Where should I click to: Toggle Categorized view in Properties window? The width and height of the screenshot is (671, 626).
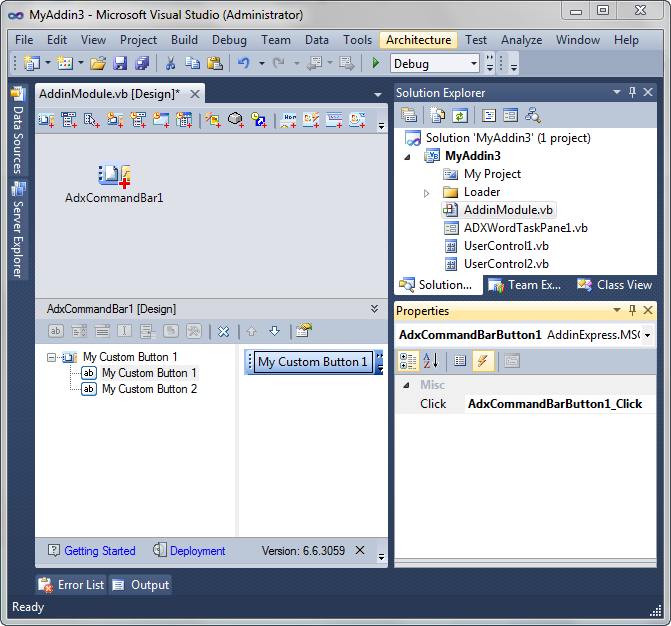pos(408,361)
